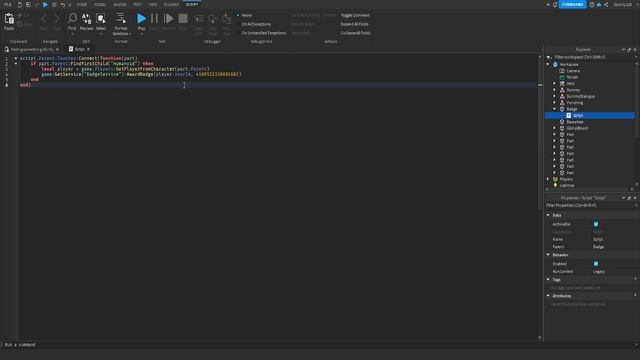The image size is (640, 360).
Task: Click the Format Selection icon
Action: 121,18
